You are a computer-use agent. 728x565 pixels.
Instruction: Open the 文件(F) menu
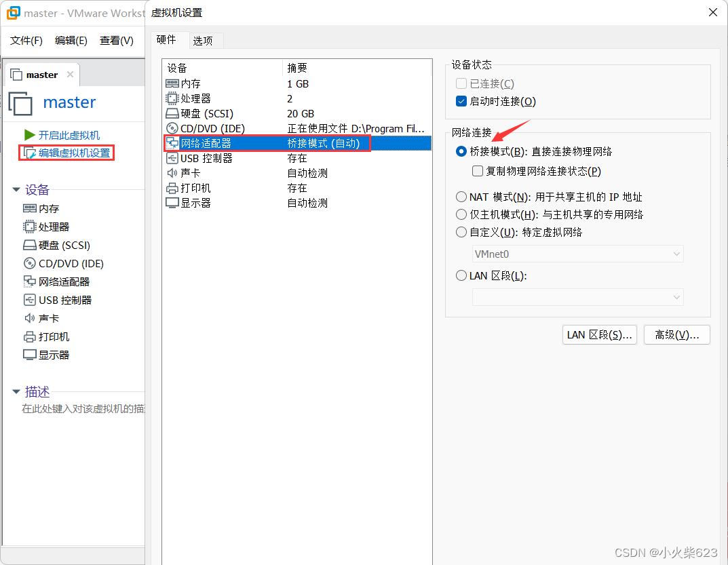[x=26, y=41]
